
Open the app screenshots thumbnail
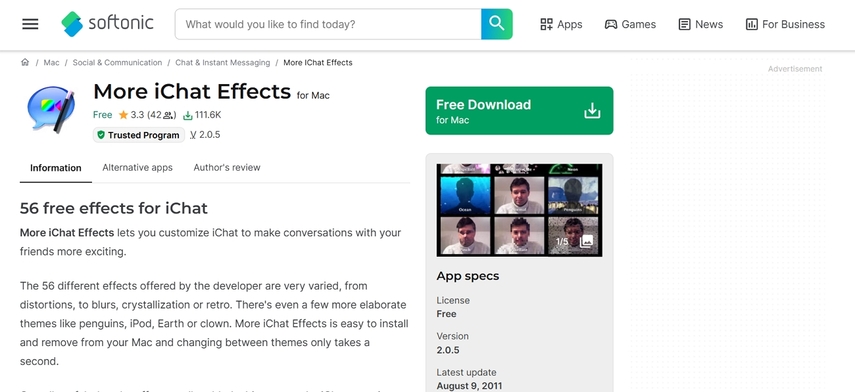click(519, 210)
